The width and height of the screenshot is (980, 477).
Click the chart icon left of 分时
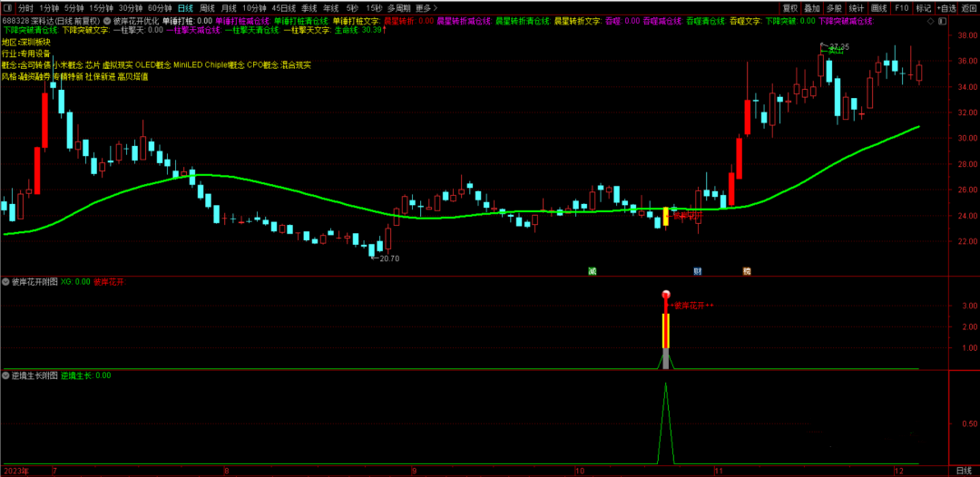click(8, 8)
